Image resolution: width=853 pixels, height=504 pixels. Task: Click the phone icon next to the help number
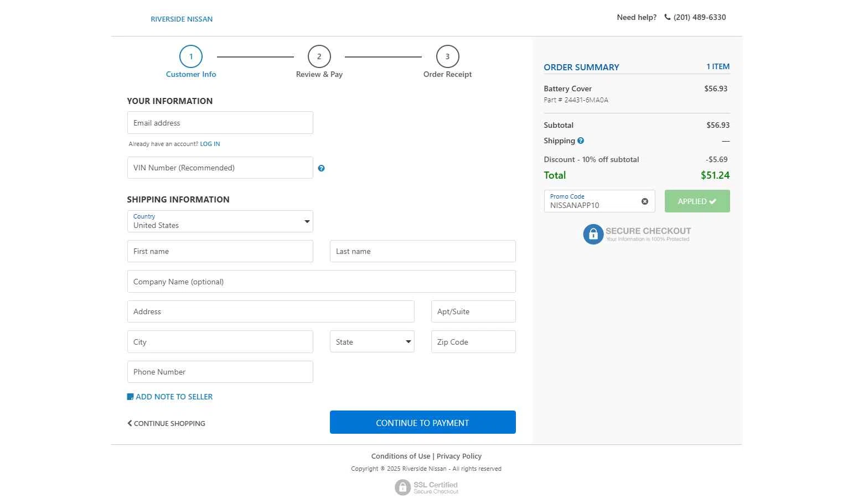(x=668, y=17)
